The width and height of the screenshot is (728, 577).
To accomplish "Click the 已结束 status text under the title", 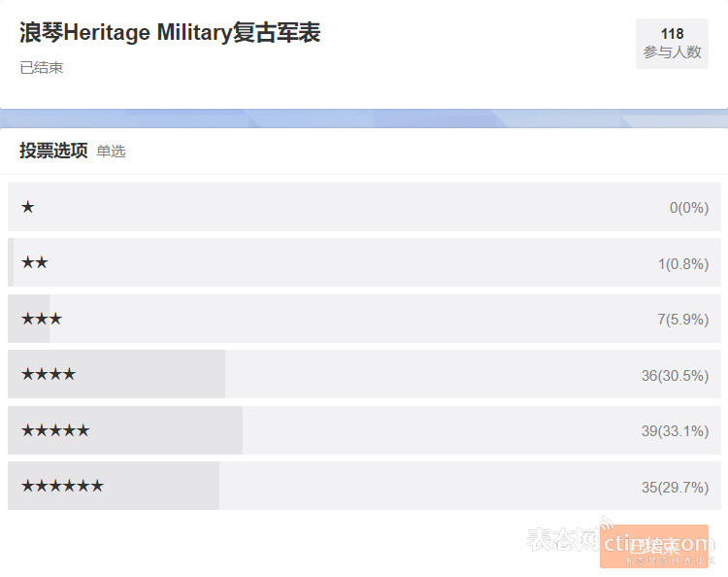I will tap(42, 68).
